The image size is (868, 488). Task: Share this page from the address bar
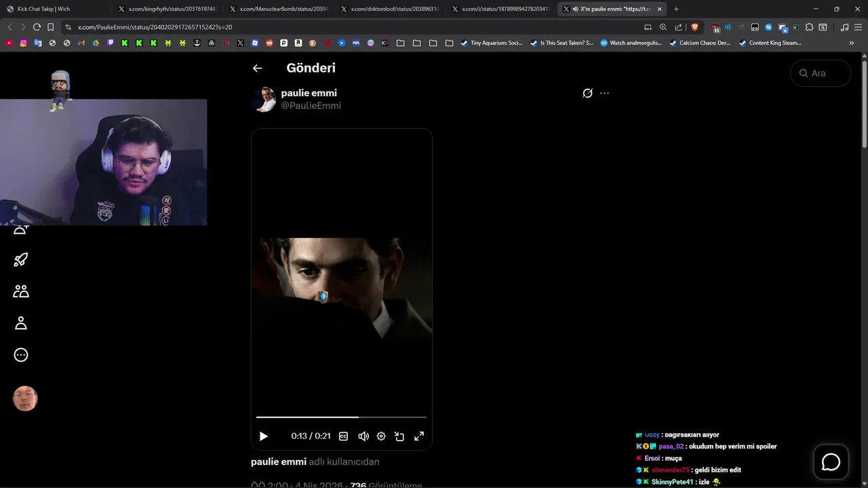coord(679,27)
